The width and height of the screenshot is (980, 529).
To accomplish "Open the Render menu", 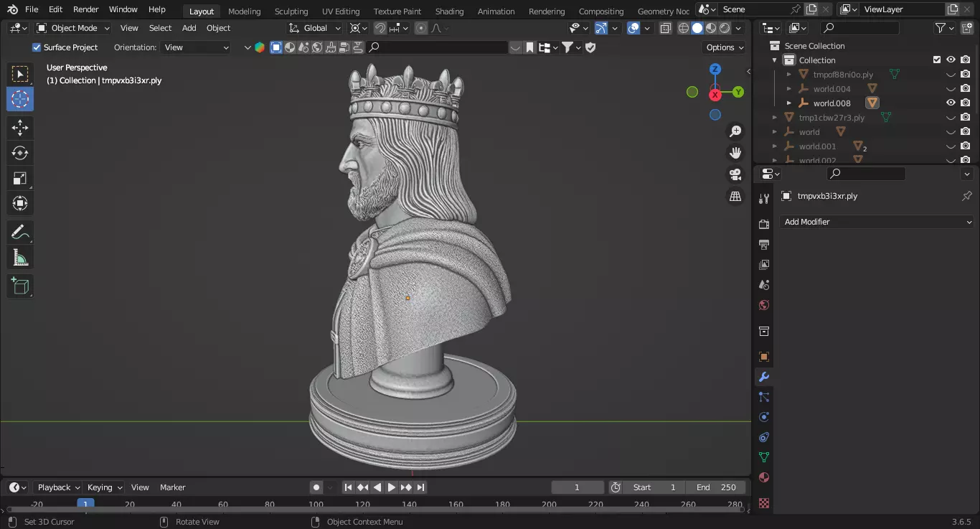I will pos(86,9).
